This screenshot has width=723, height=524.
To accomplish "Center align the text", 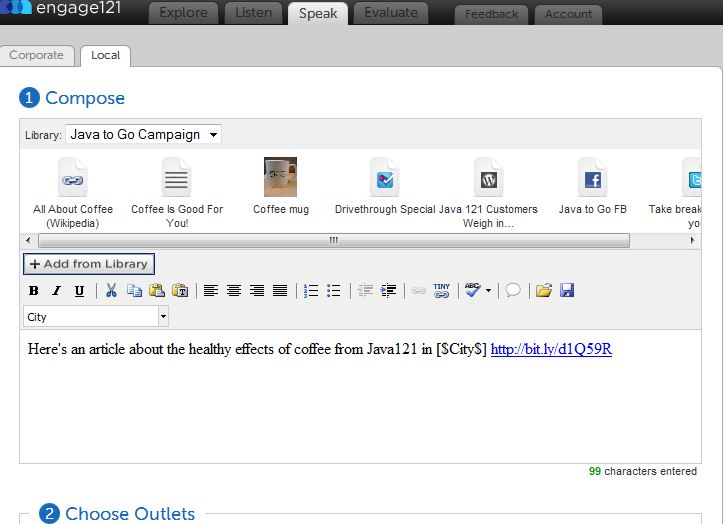I will pyautogui.click(x=234, y=291).
